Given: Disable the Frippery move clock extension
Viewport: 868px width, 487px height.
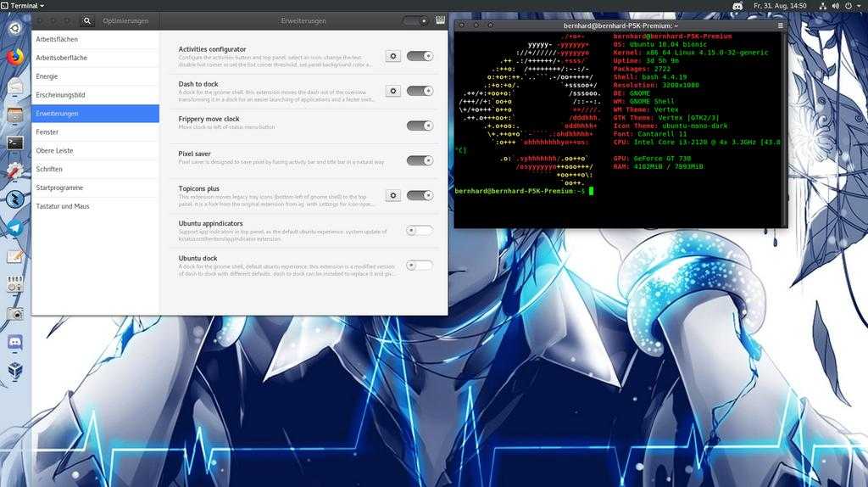Looking at the screenshot, I should (420, 126).
